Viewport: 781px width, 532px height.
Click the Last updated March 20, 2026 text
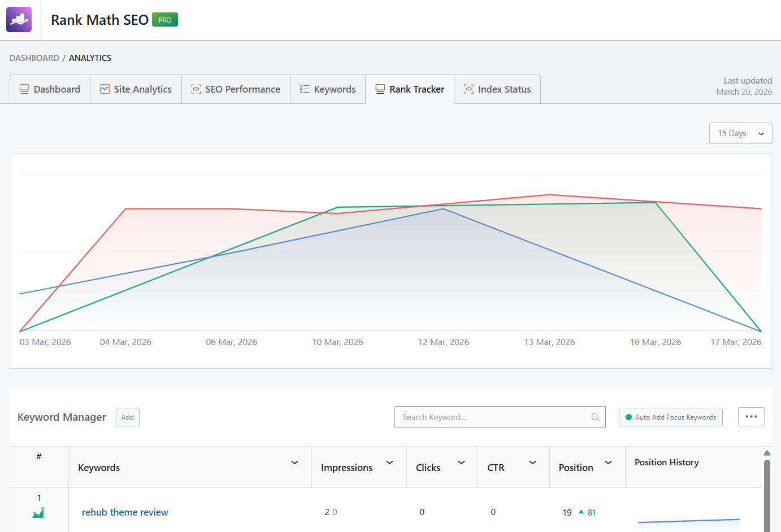pos(744,86)
